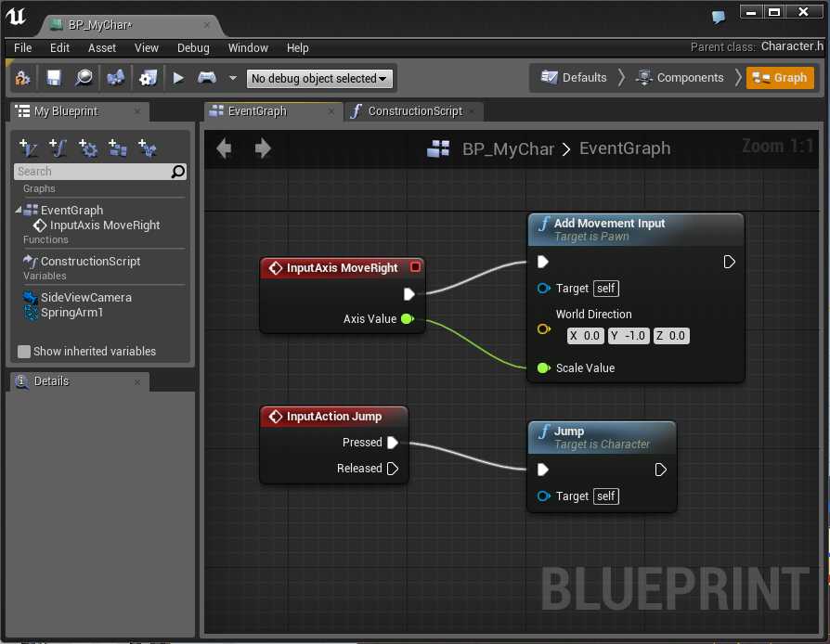Open the View menu

146,47
